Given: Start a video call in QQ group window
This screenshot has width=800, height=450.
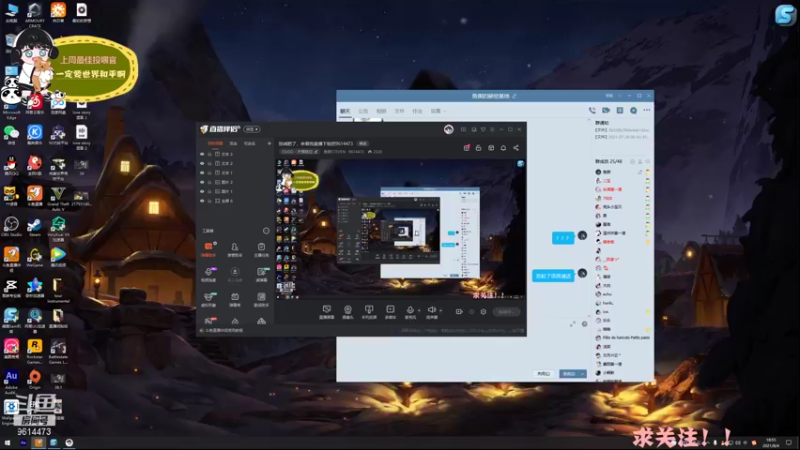Looking at the screenshot, I should click(606, 110).
